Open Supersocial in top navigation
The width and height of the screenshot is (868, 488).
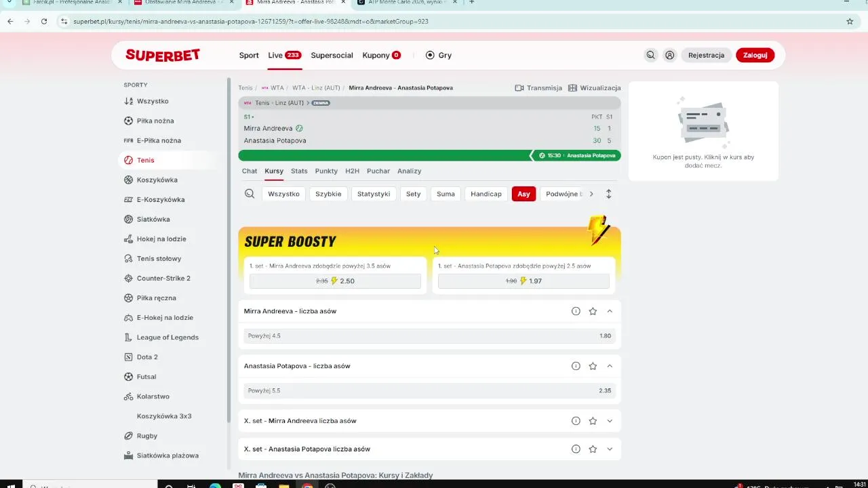tap(332, 56)
